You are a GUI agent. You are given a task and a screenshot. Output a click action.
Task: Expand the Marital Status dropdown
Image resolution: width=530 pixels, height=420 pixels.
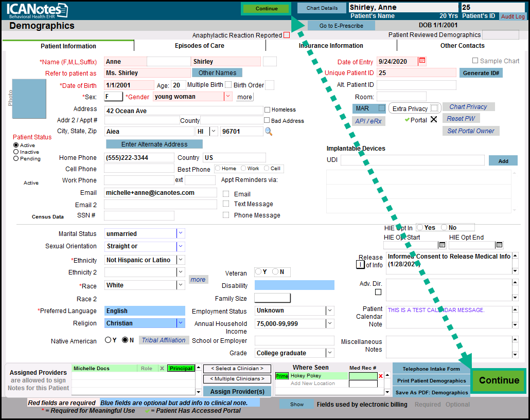click(181, 233)
